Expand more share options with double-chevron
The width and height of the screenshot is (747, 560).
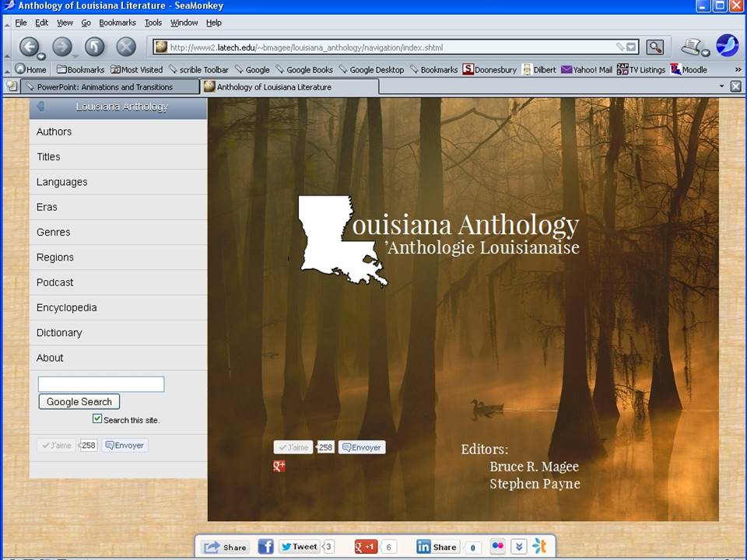519,547
